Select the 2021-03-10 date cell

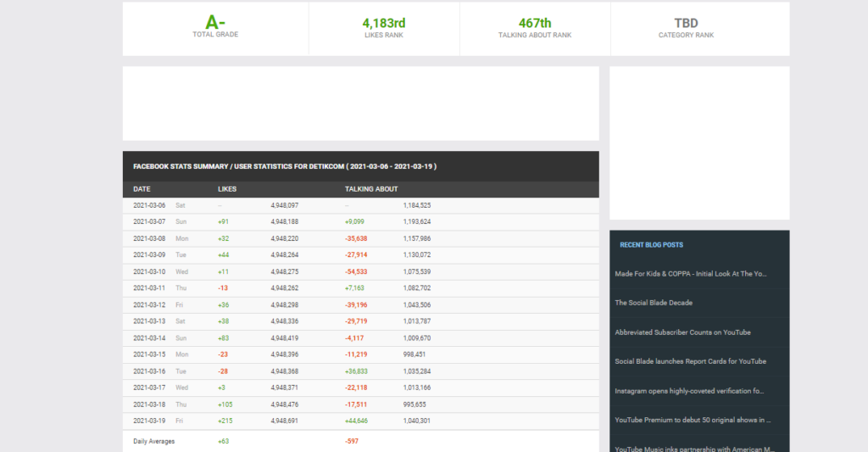pos(149,272)
